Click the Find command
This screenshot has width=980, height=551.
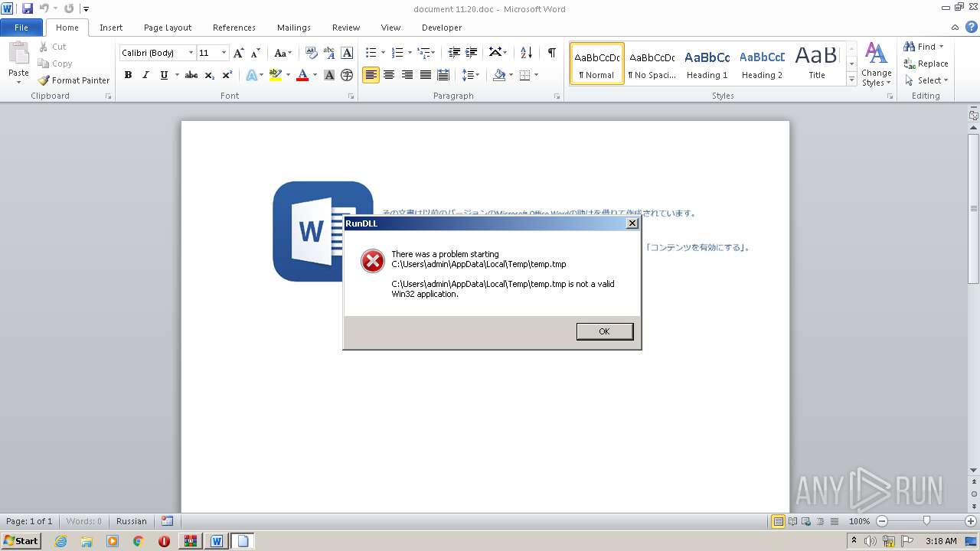(x=921, y=47)
